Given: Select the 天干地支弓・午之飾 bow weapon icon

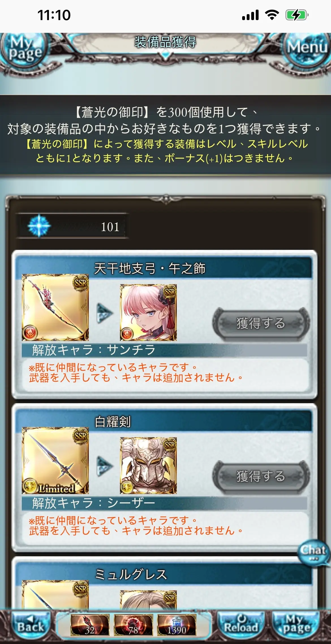Looking at the screenshot, I should (55, 307).
